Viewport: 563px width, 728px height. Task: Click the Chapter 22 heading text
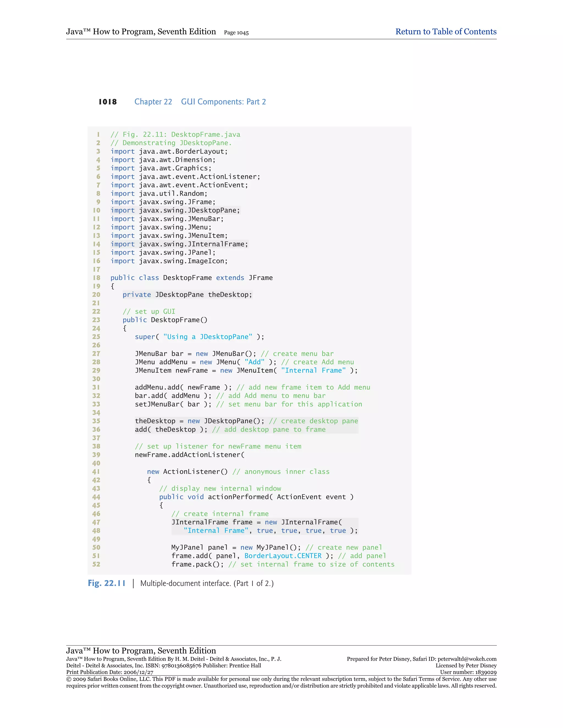153,102
